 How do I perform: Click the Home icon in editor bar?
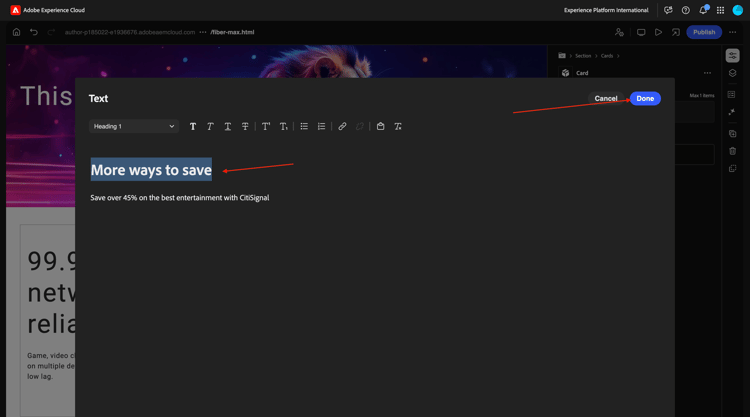pos(16,32)
